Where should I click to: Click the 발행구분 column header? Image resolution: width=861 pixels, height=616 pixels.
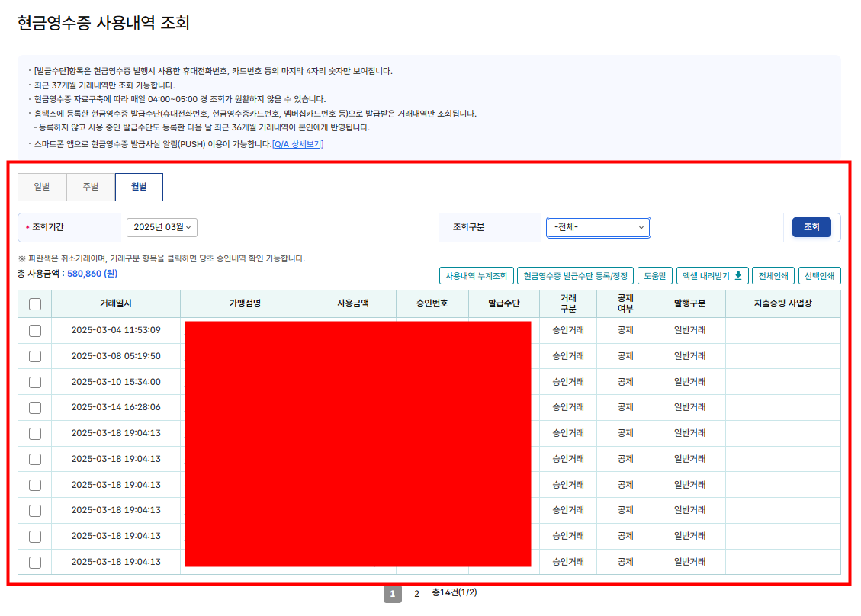click(689, 303)
